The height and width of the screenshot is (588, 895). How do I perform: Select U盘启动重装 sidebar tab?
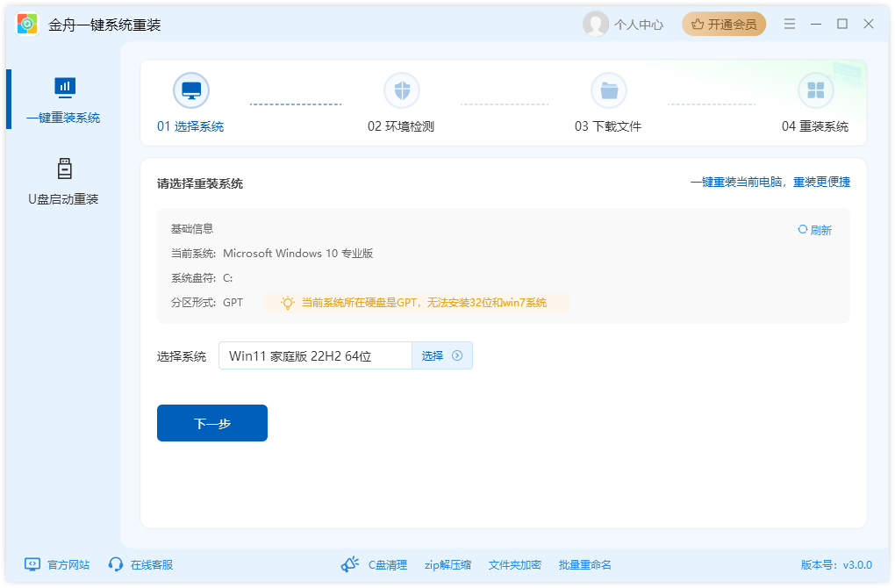coord(63,182)
